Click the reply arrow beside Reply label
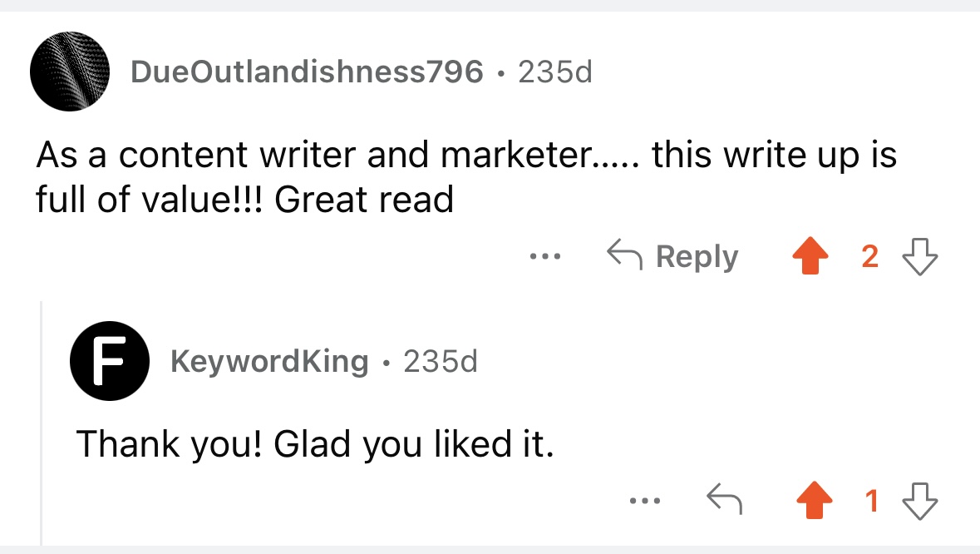This screenshot has width=980, height=554. (624, 255)
